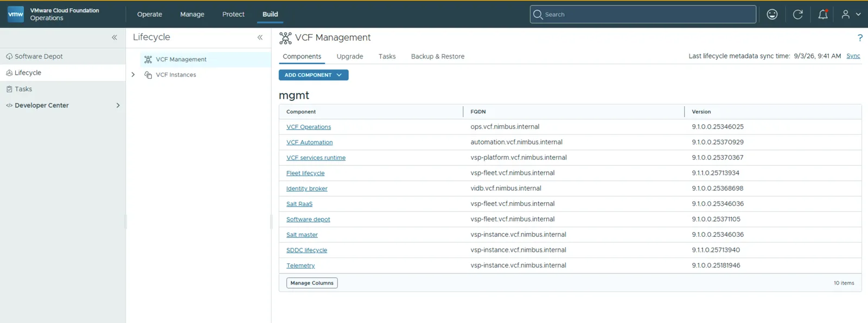
Task: Open the VCF Operations component link
Action: tap(309, 127)
